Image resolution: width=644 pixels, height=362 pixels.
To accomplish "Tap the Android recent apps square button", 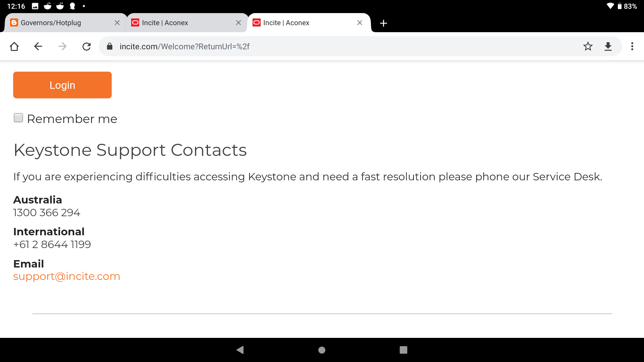I will coord(403,350).
